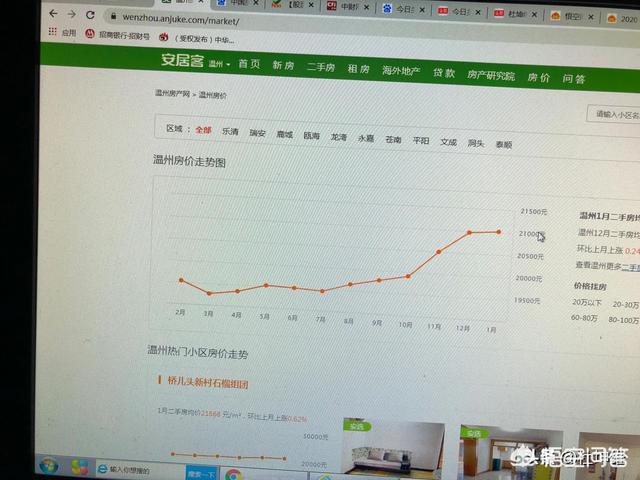The width and height of the screenshot is (640, 480).
Task: Click the 安居客 logo
Action: (x=182, y=60)
